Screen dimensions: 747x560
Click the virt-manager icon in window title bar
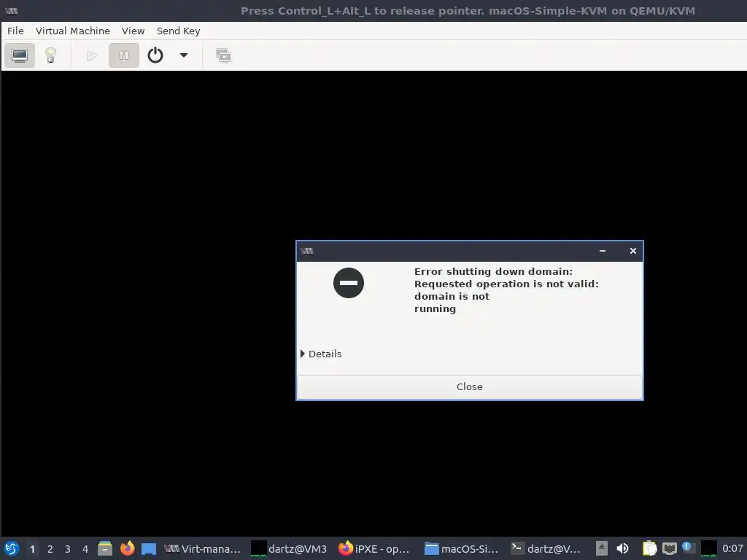pos(11,10)
